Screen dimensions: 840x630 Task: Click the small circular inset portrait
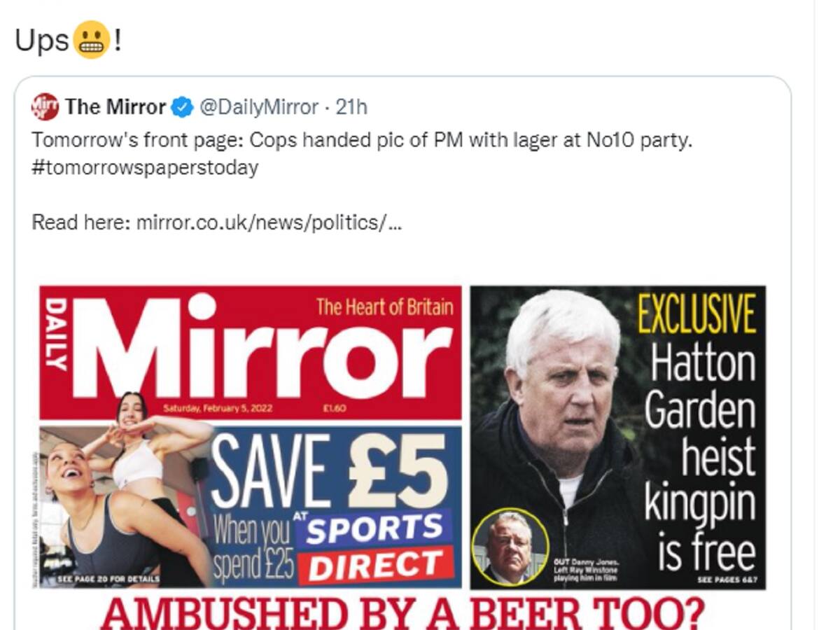pyautogui.click(x=510, y=546)
